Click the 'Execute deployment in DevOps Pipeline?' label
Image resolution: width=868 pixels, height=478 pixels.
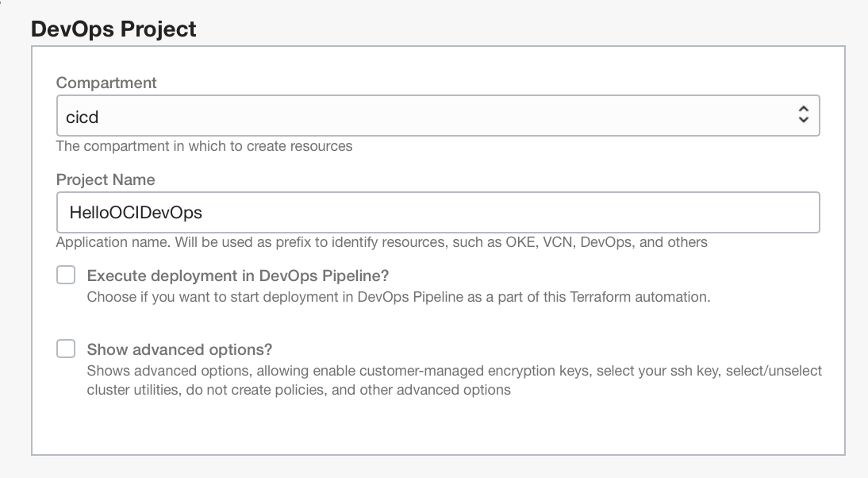pyautogui.click(x=237, y=276)
